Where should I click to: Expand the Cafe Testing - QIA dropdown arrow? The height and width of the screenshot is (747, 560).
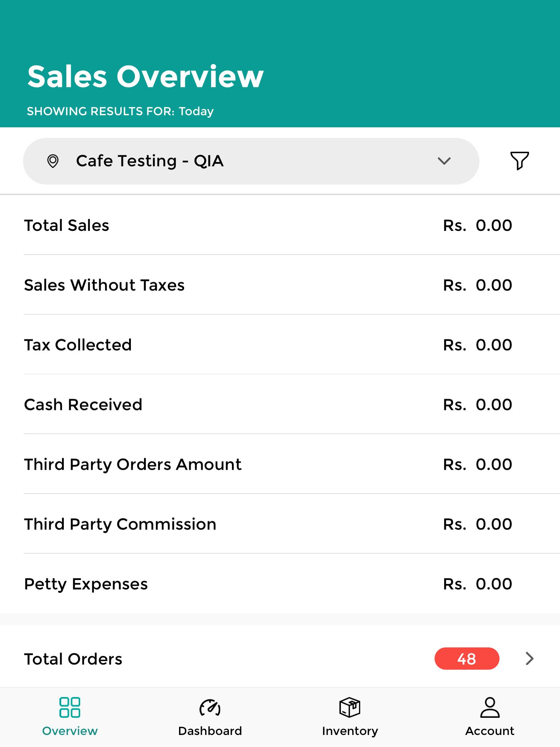click(444, 161)
